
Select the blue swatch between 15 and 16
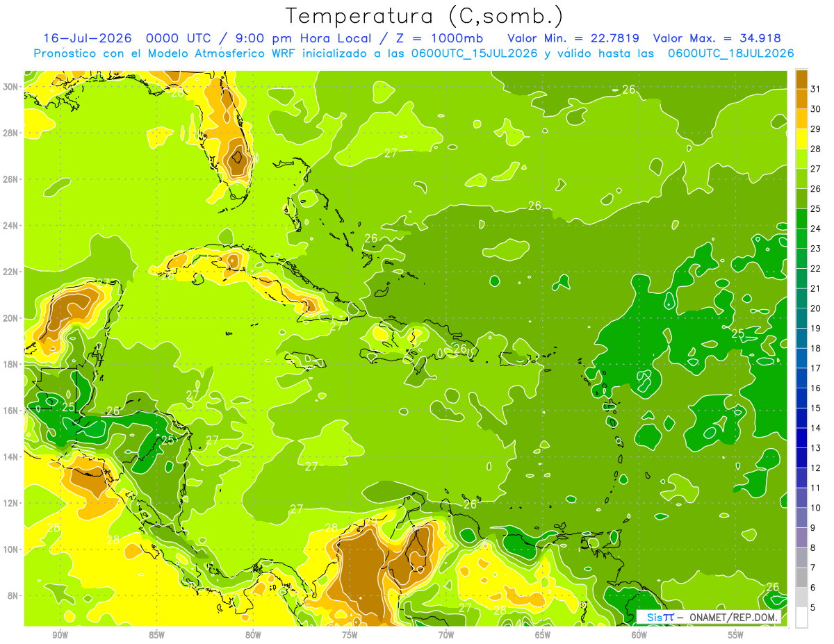801,398
